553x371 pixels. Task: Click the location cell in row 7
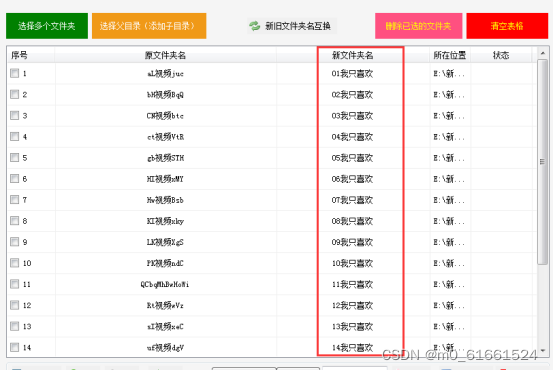(449, 200)
